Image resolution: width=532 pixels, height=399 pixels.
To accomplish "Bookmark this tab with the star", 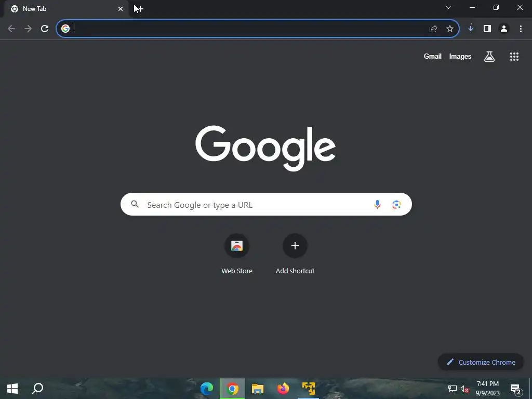I will 450,29.
